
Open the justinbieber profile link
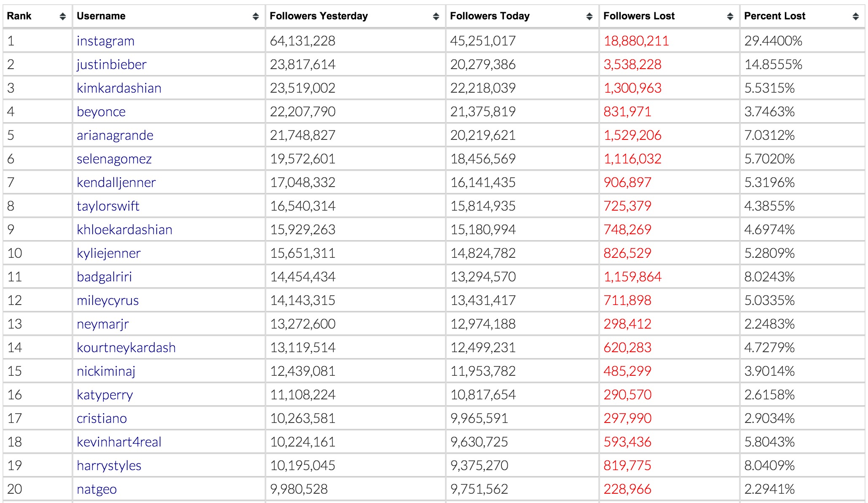(x=111, y=64)
